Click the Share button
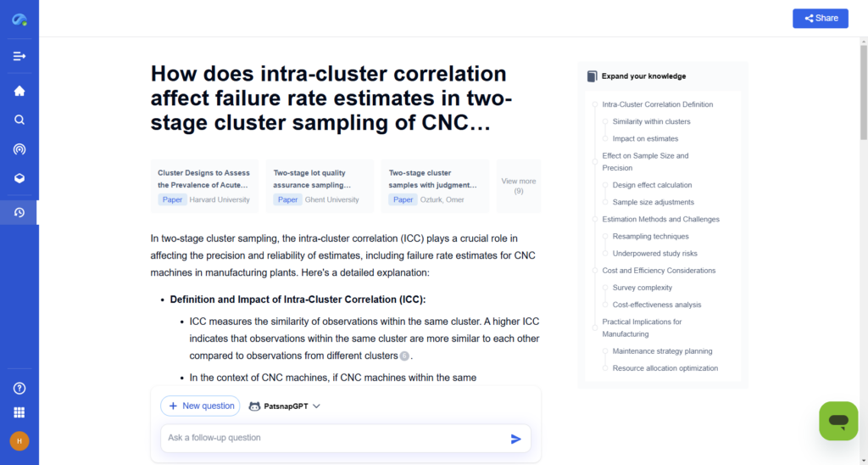Screen dimensions: 868x465 tap(820, 18)
